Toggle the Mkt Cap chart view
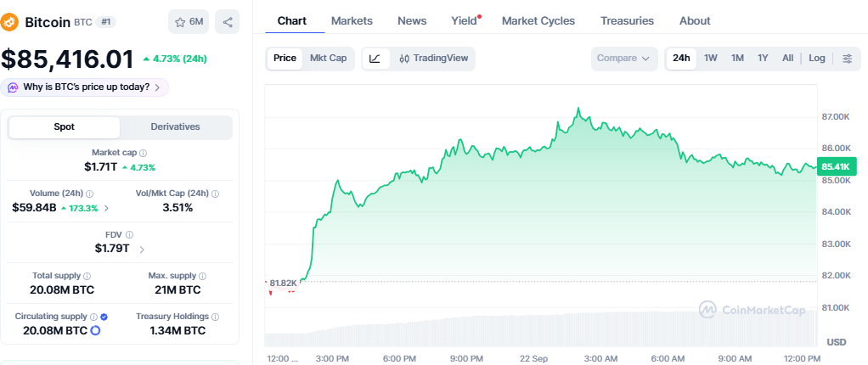 pyautogui.click(x=329, y=59)
